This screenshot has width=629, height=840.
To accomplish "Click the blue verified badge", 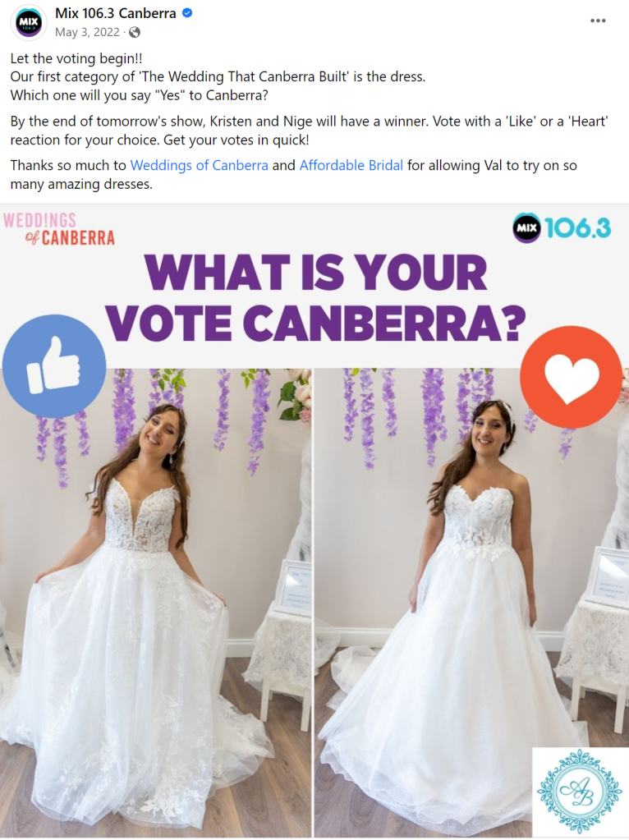I will pos(187,13).
